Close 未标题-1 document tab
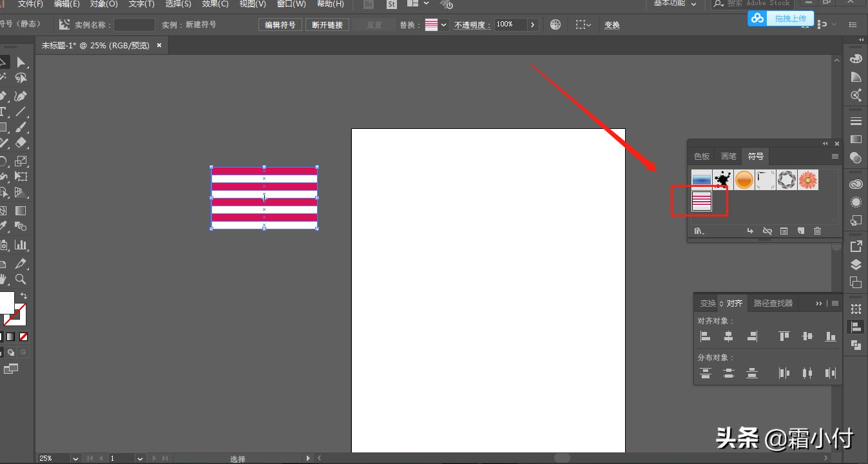868x464 pixels. [x=159, y=45]
